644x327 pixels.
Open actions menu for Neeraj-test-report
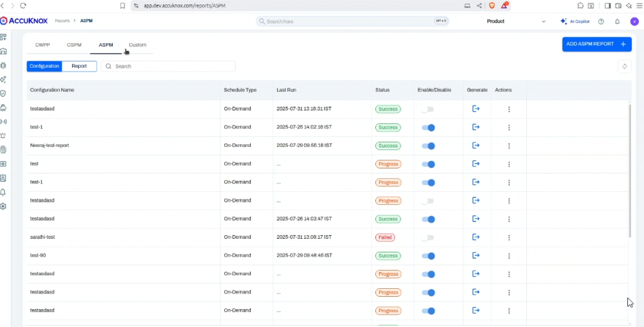pos(509,146)
